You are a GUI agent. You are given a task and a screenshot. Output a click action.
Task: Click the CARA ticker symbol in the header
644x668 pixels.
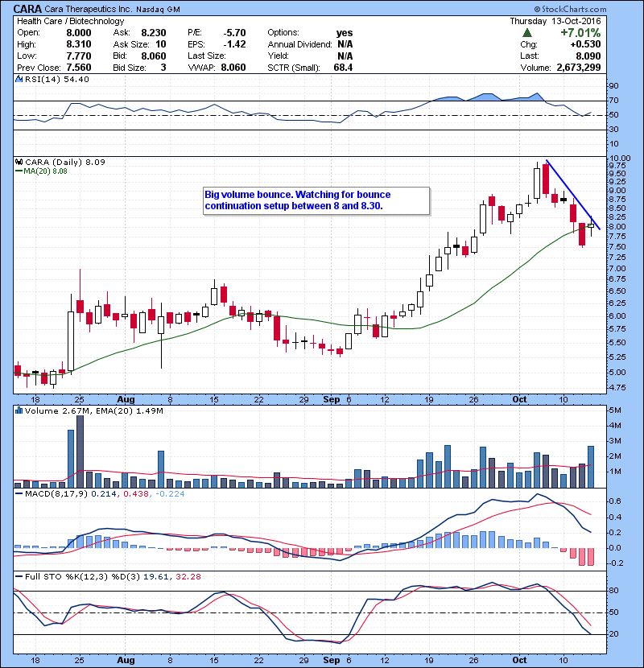[27, 9]
